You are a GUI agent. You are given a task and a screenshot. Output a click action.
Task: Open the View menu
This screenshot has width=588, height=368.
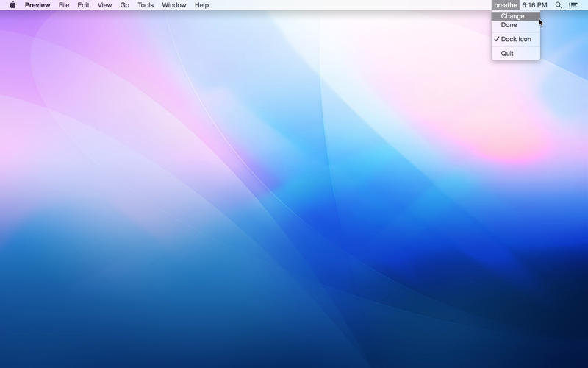pos(105,5)
